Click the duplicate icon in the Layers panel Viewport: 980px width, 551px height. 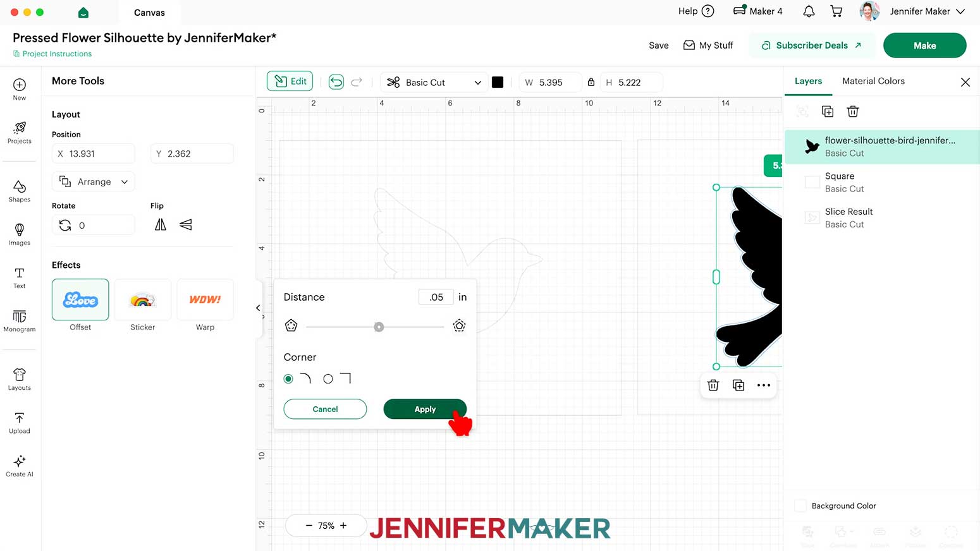(828, 112)
